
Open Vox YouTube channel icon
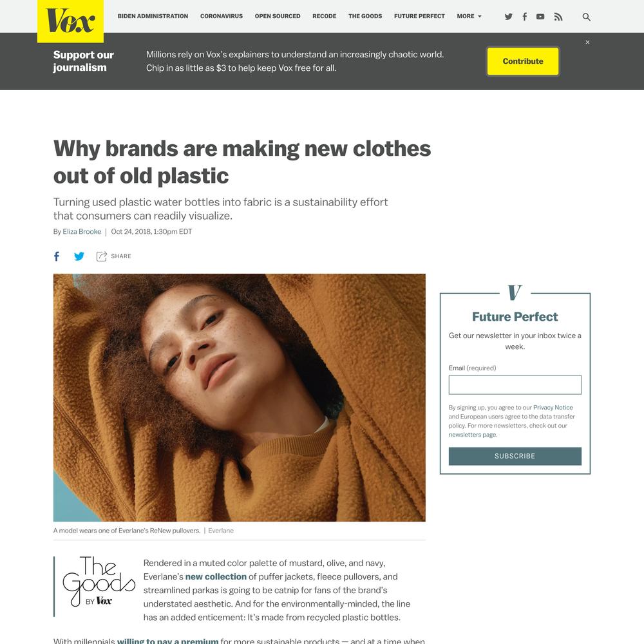[x=540, y=17]
